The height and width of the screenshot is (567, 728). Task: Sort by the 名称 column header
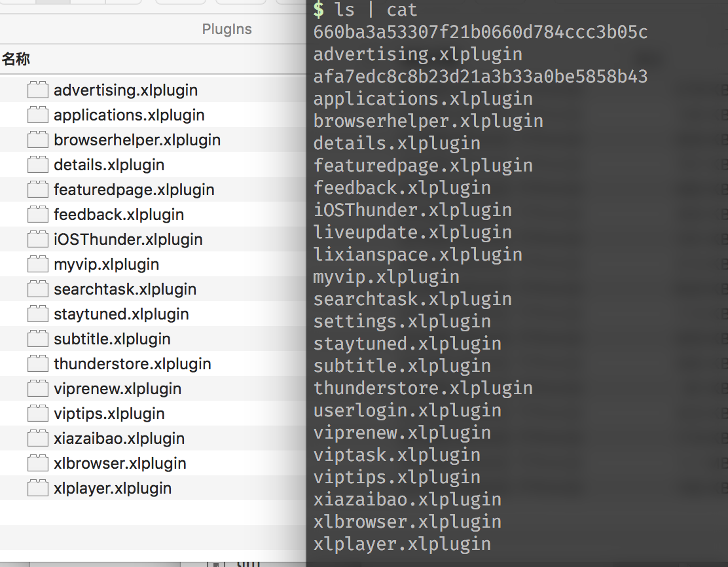tap(16, 60)
